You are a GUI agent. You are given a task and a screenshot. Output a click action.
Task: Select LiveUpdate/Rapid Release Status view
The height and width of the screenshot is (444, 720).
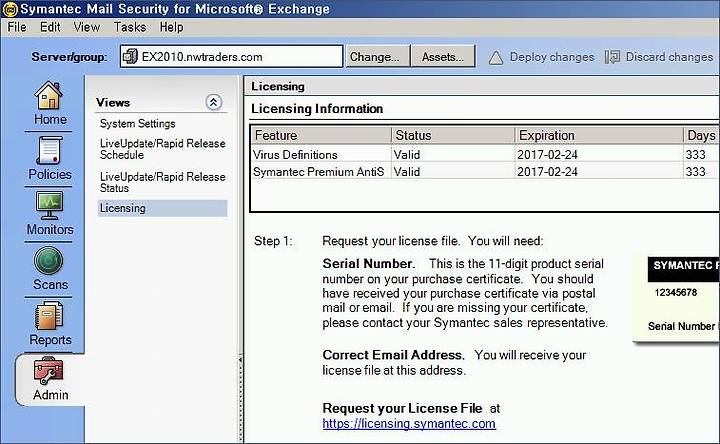(163, 182)
